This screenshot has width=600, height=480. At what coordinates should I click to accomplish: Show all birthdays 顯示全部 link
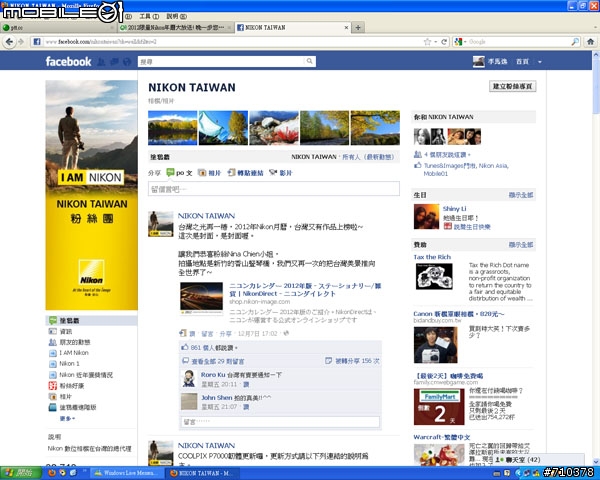(x=520, y=195)
